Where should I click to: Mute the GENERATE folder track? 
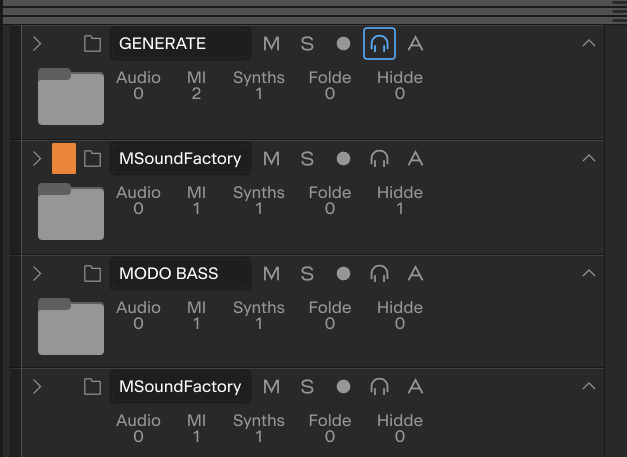[x=271, y=44]
